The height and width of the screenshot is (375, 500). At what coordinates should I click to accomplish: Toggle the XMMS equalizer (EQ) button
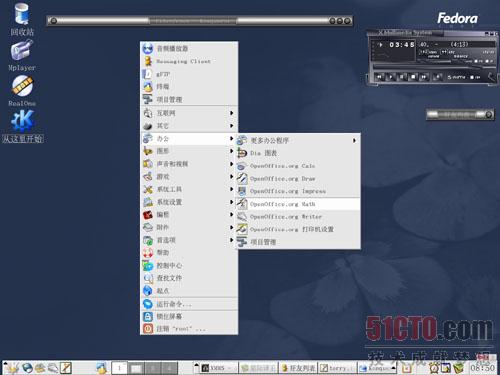point(479,61)
